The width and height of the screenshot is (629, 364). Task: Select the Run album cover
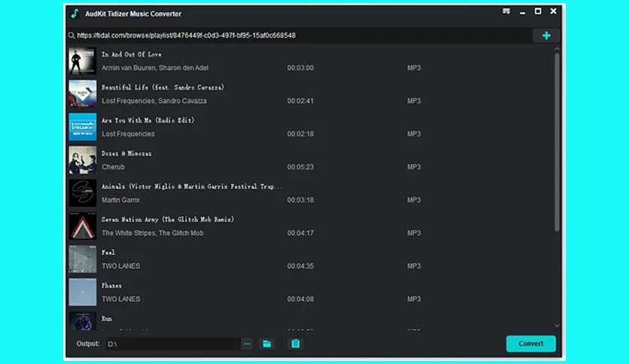tap(83, 320)
